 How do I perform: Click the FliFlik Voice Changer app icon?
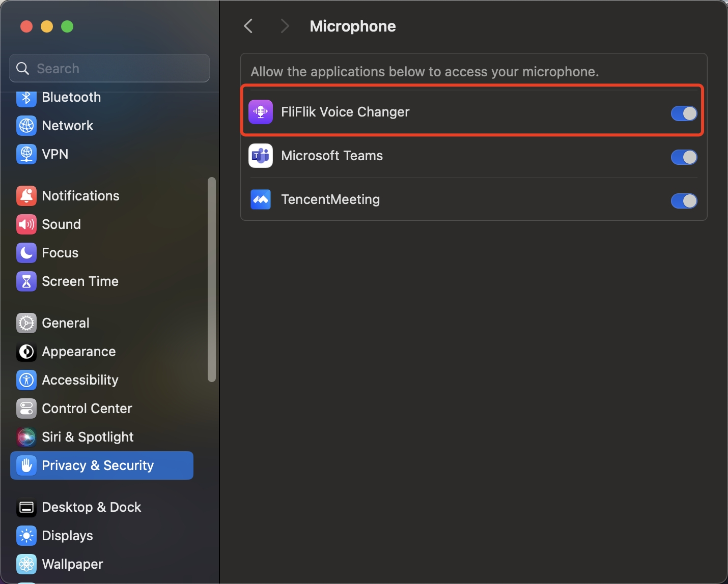pyautogui.click(x=260, y=112)
